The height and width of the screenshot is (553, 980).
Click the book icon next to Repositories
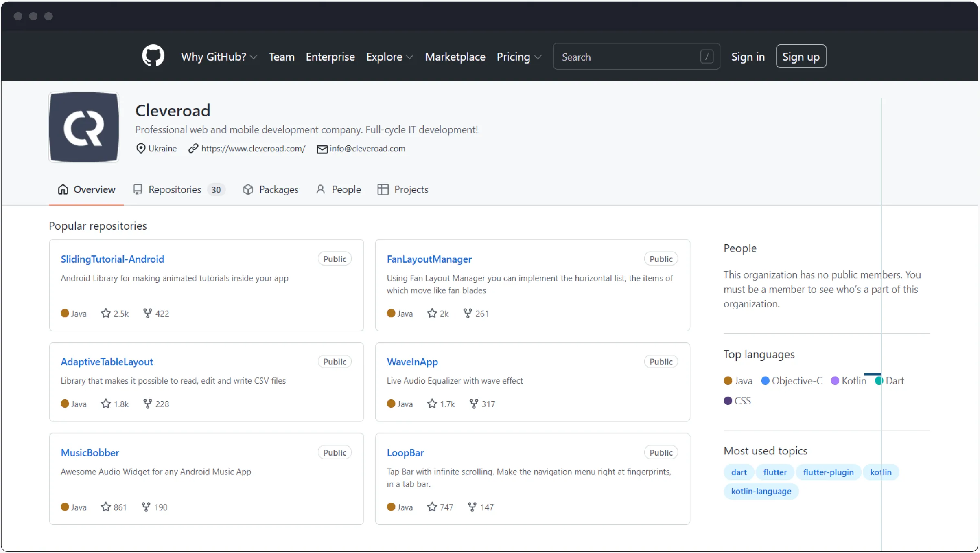click(x=138, y=189)
